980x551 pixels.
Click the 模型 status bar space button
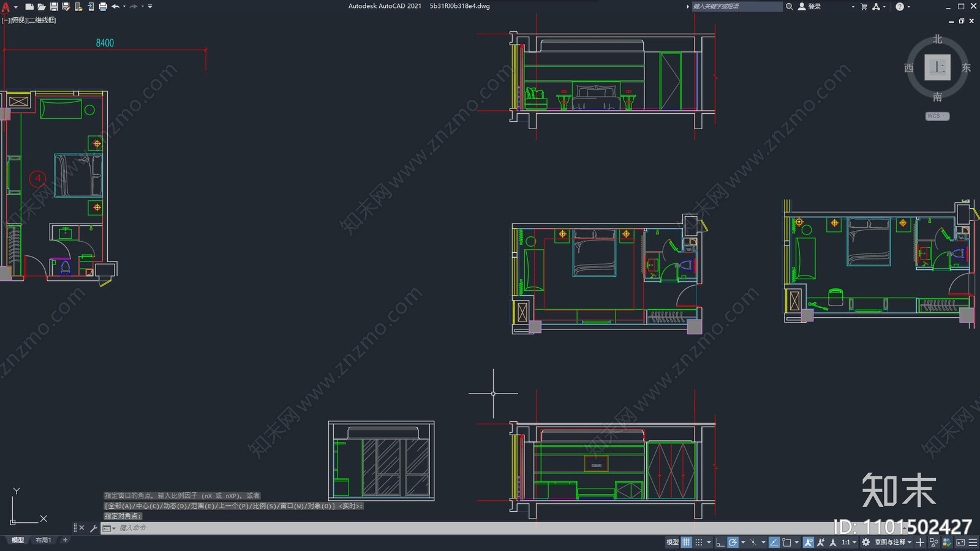[x=673, y=542]
